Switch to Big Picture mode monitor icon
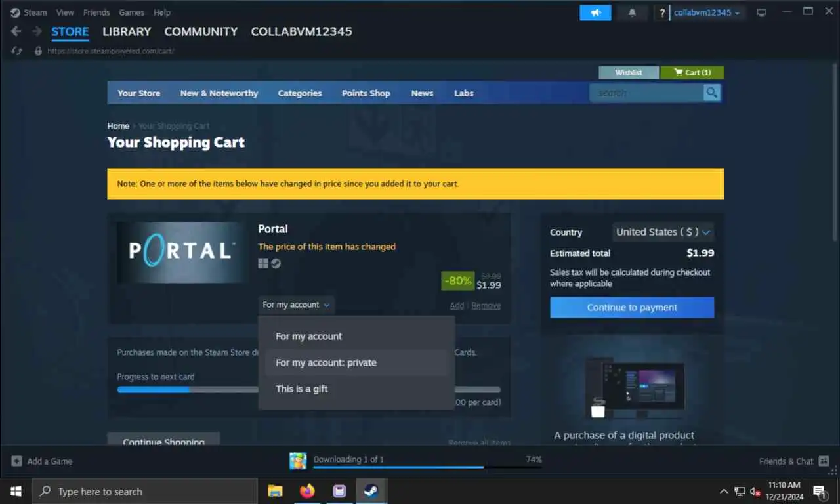840x504 pixels. click(x=761, y=12)
